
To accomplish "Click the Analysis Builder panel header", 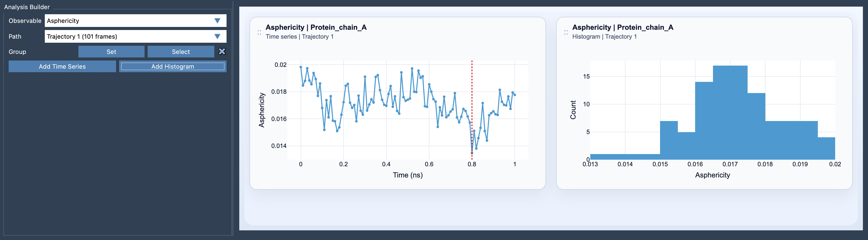I will click(x=27, y=7).
